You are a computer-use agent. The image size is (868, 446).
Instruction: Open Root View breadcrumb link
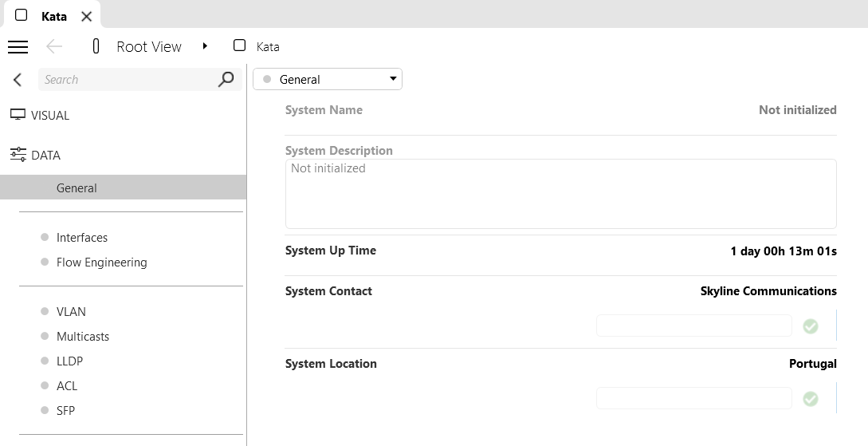(149, 46)
